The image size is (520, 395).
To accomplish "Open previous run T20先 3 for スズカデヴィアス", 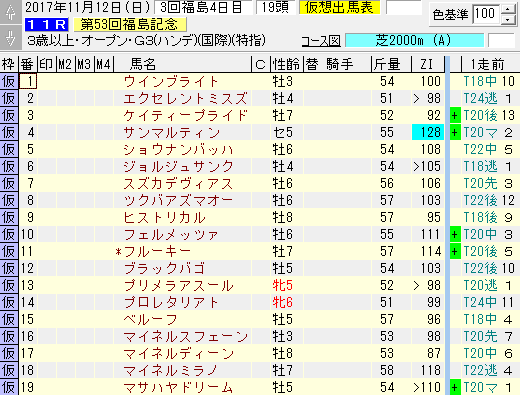I will pyautogui.click(x=488, y=184).
